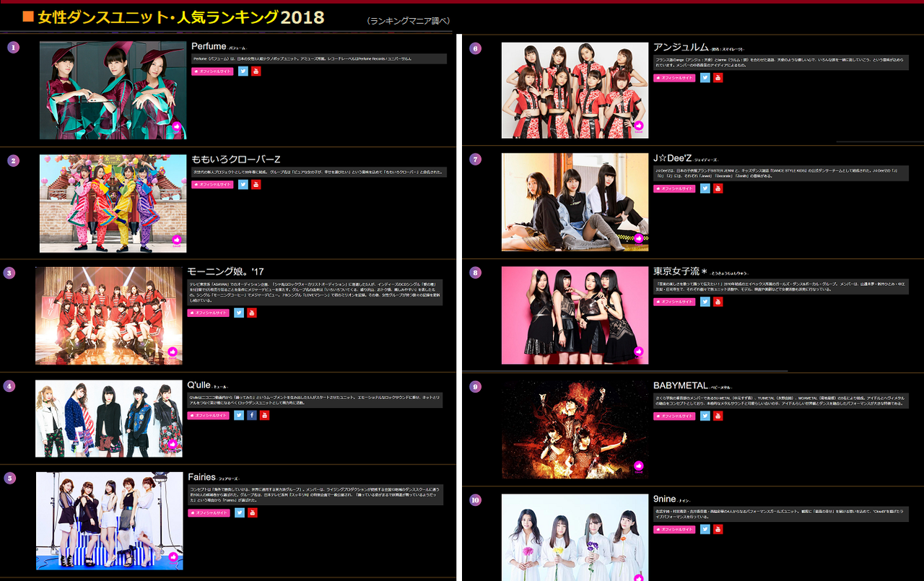924x581 pixels.
Task: Open the official site button for 東京女子流
Action: [x=675, y=302]
